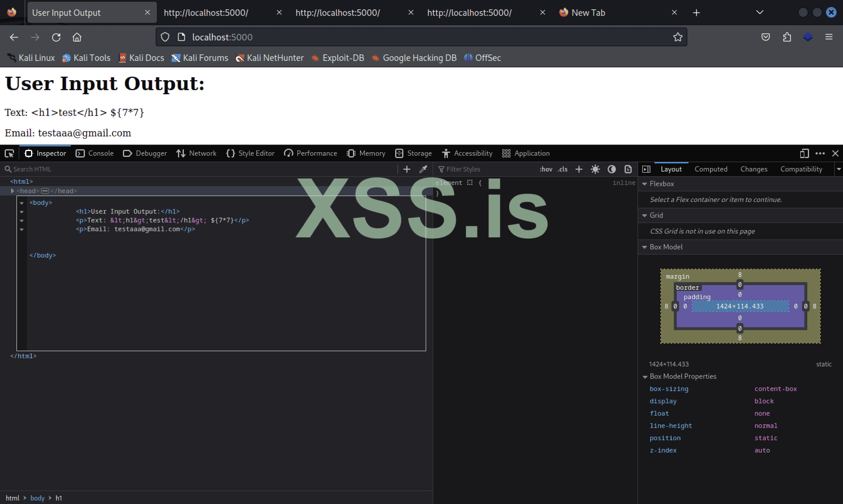Image resolution: width=843 pixels, height=504 pixels.
Task: Collapse the Flexbox section
Action: (644, 184)
